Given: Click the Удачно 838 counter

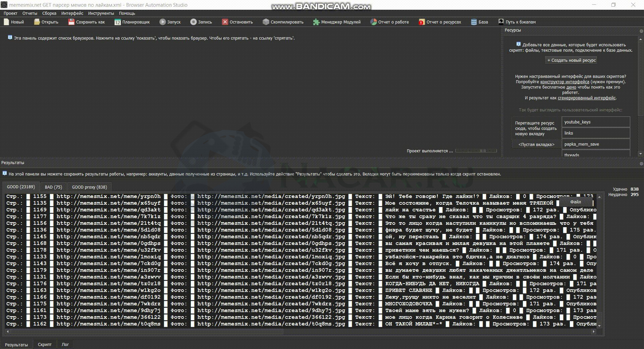Looking at the screenshot, I should pos(626,189).
